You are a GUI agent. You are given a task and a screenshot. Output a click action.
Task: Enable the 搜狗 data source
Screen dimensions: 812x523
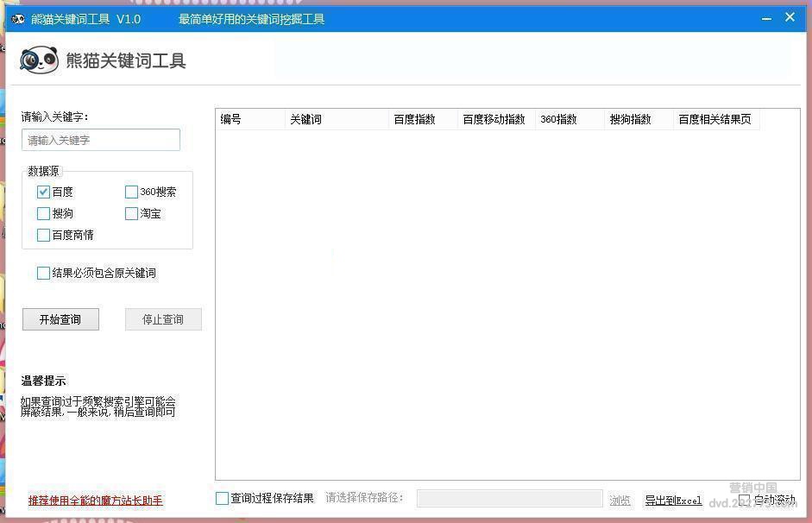tap(43, 213)
